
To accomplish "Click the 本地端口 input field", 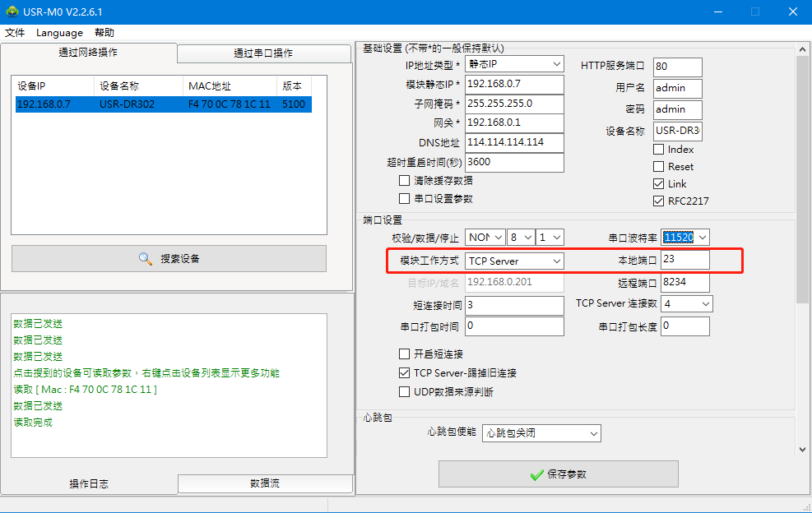I will coord(685,259).
